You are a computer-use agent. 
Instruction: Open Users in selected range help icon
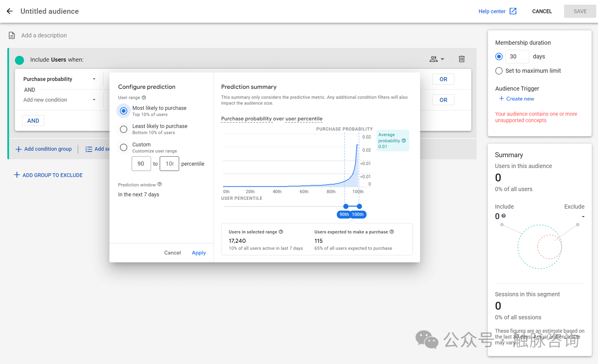click(281, 232)
